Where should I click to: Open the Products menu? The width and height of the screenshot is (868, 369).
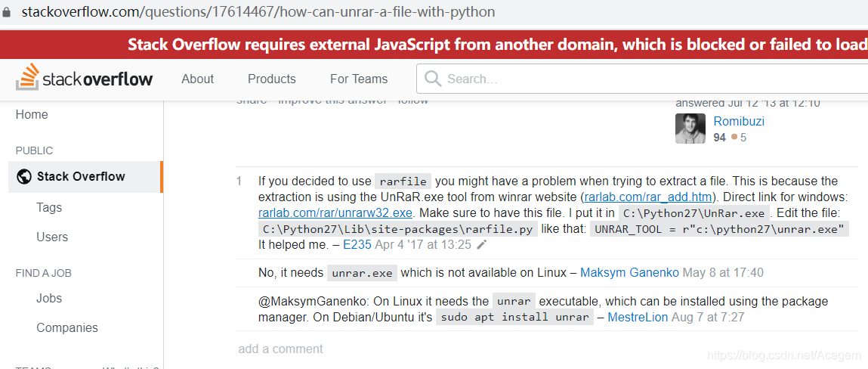click(x=272, y=79)
